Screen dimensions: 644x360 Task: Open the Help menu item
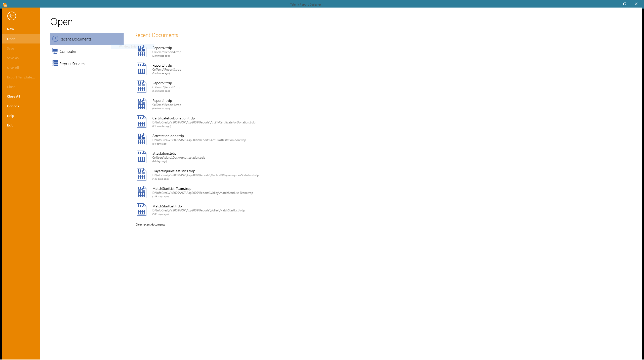11,116
